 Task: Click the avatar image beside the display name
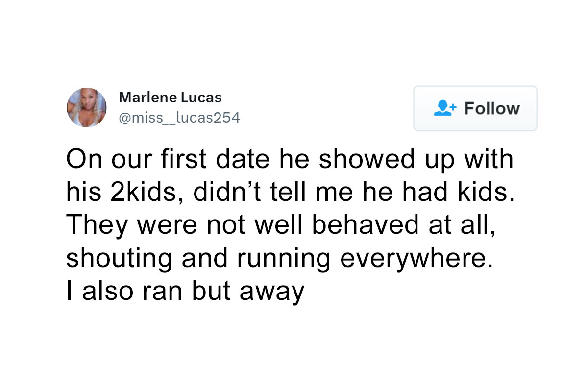(x=87, y=107)
